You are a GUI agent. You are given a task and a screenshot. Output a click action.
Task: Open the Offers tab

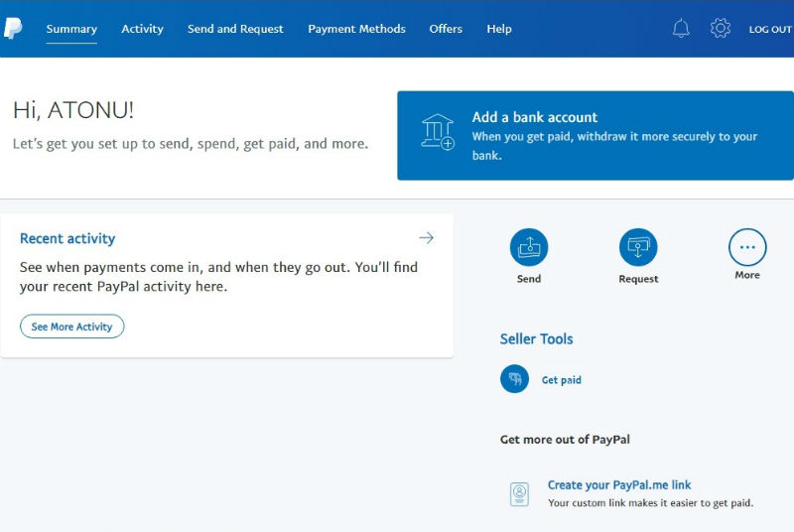click(x=446, y=29)
